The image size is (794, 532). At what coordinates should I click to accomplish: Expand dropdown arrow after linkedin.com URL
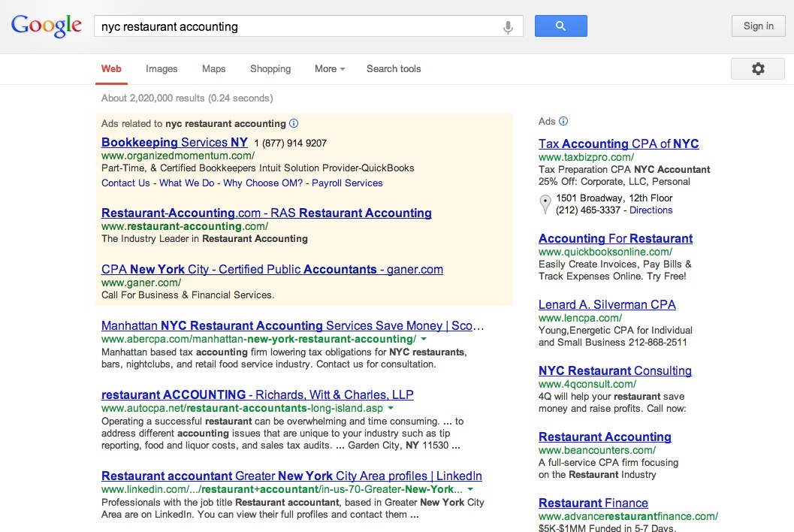[470, 489]
